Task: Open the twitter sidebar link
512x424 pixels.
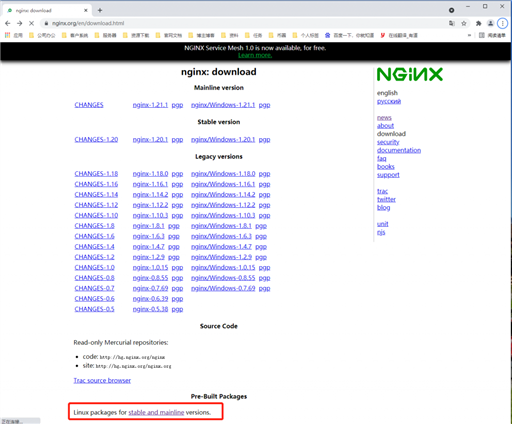Action: [x=386, y=199]
